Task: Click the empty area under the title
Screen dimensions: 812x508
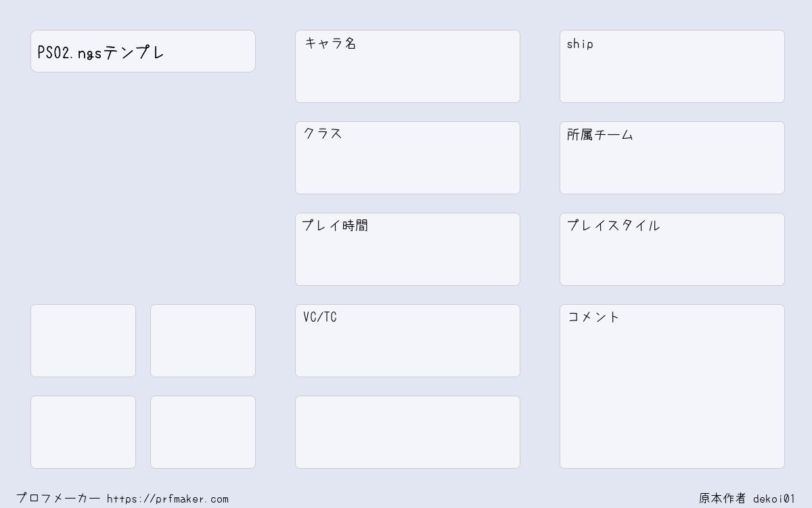Action: 143,188
